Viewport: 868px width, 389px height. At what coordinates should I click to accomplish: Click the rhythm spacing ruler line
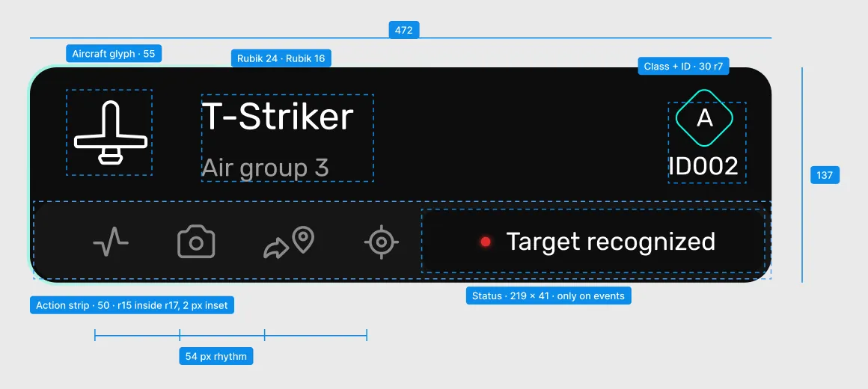[230, 335]
